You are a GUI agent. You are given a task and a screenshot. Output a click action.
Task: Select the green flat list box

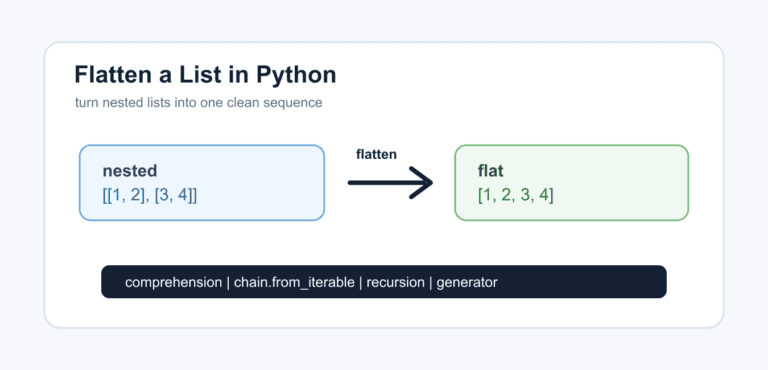pos(572,183)
